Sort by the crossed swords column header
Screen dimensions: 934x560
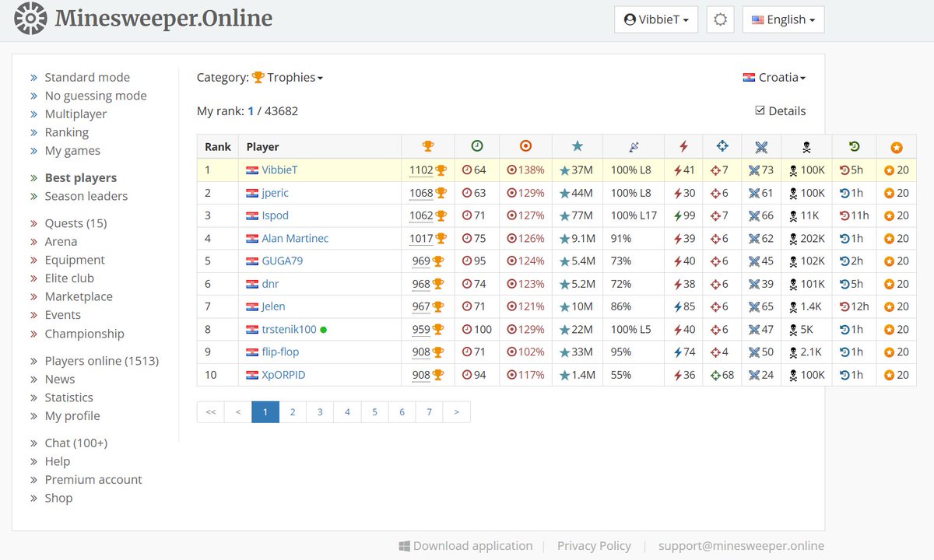point(761,146)
